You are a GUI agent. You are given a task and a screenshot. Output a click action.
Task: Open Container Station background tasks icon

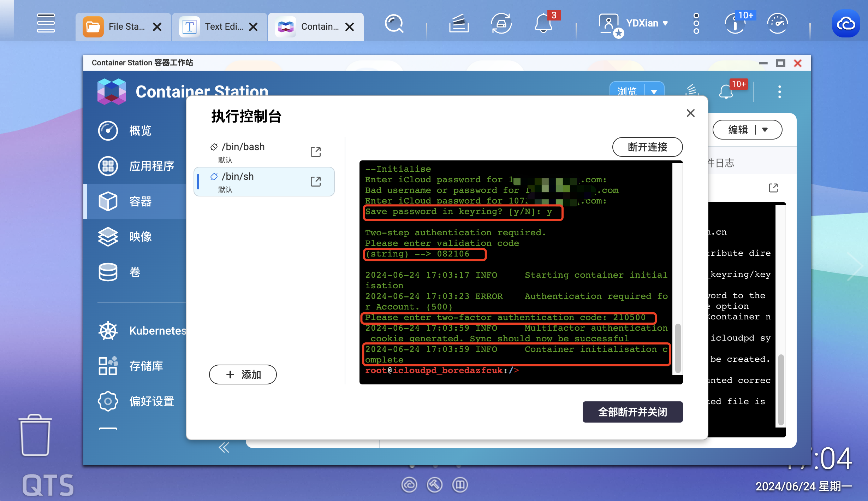click(692, 91)
